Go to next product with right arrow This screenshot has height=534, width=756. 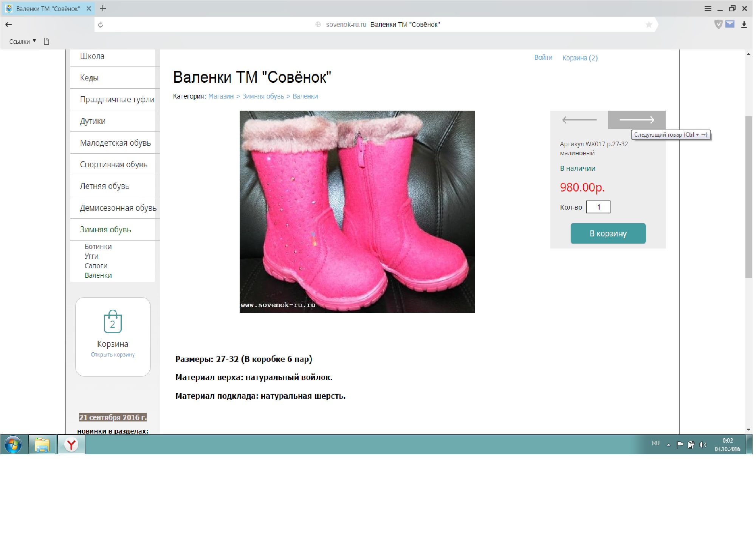pyautogui.click(x=637, y=120)
